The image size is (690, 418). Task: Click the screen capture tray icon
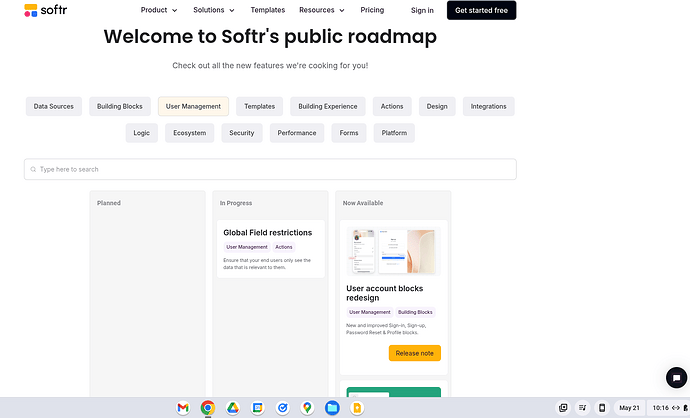pyautogui.click(x=563, y=408)
